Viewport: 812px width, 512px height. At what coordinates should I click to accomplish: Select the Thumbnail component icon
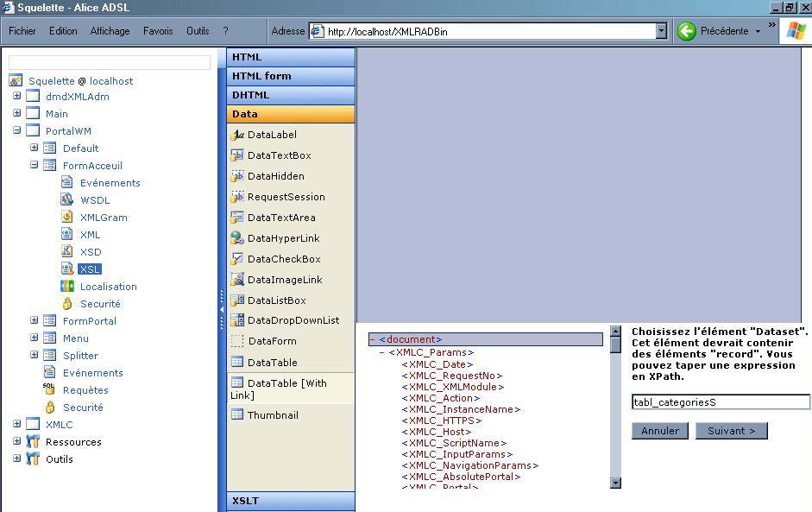pos(237,414)
